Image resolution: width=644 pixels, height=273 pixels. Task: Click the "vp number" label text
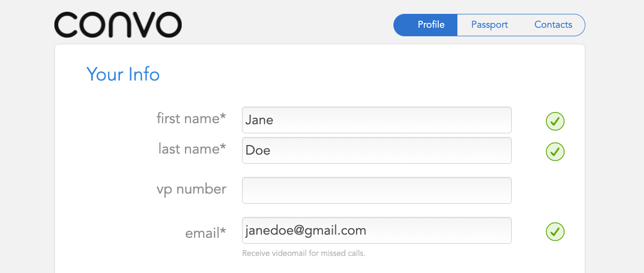[191, 189]
